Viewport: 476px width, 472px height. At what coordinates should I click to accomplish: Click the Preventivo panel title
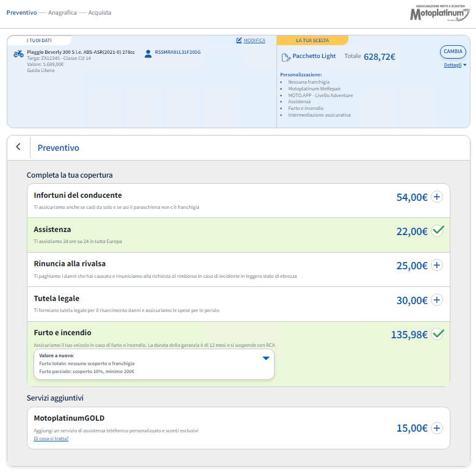[x=59, y=148]
